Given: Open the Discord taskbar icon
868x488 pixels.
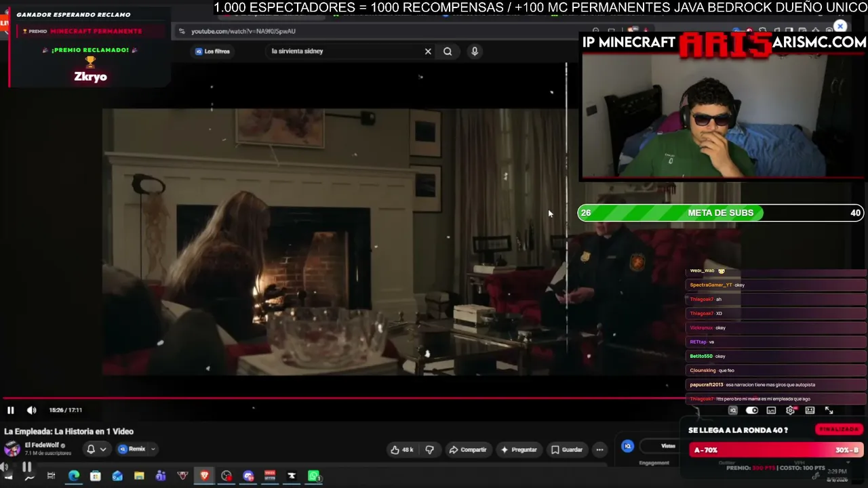Looking at the screenshot, I should pyautogui.click(x=248, y=476).
